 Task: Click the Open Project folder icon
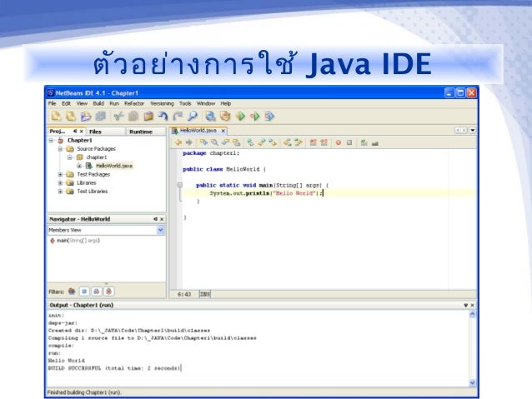[86, 117]
